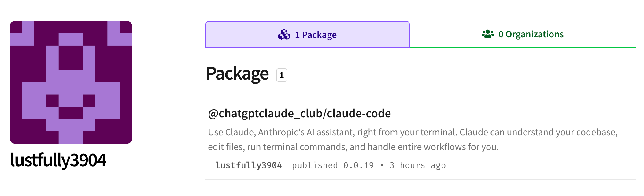Click the package count badge showing 1
This screenshot has height=196, width=644.
[x=282, y=75]
